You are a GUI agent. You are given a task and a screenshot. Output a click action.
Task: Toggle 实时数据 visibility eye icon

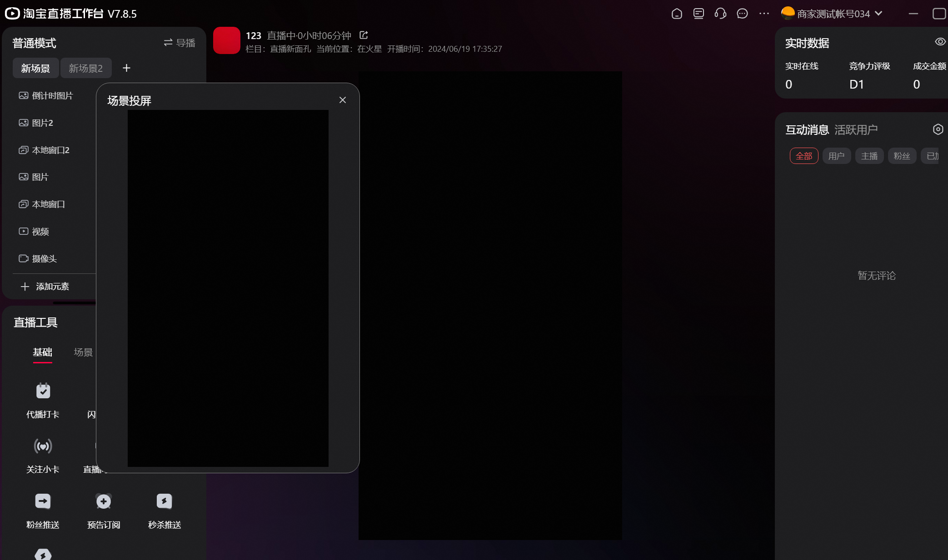click(x=940, y=42)
